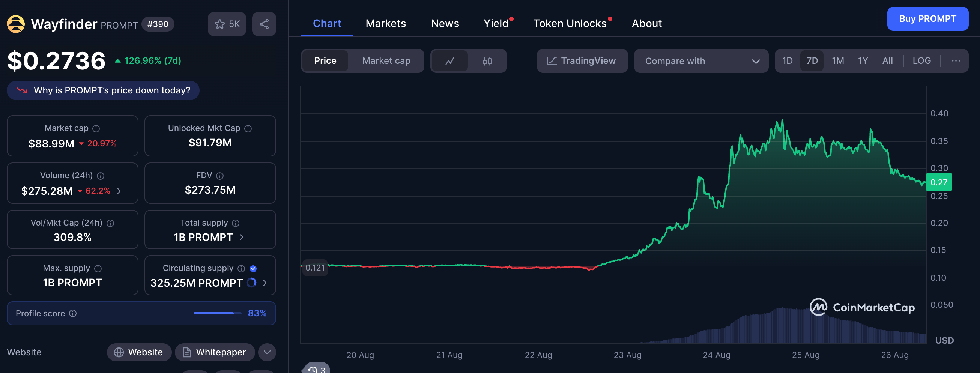Click the globe icon on Website button
Image resolution: width=980 pixels, height=373 pixels.
pos(119,352)
